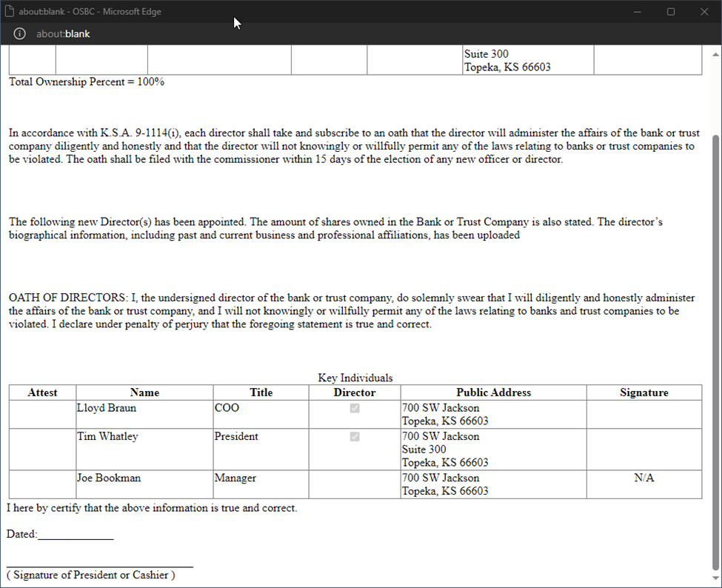Maximize the Edge popup window
The image size is (722, 588).
[x=671, y=12]
